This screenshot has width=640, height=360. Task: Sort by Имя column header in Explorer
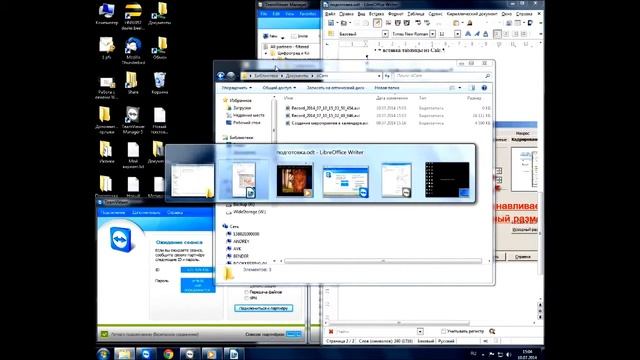tap(289, 98)
